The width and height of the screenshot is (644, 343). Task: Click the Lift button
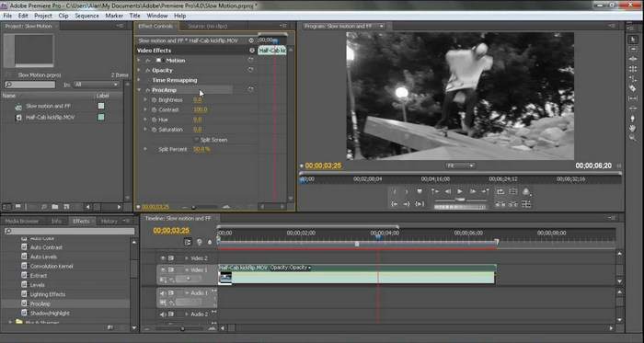[x=500, y=203]
